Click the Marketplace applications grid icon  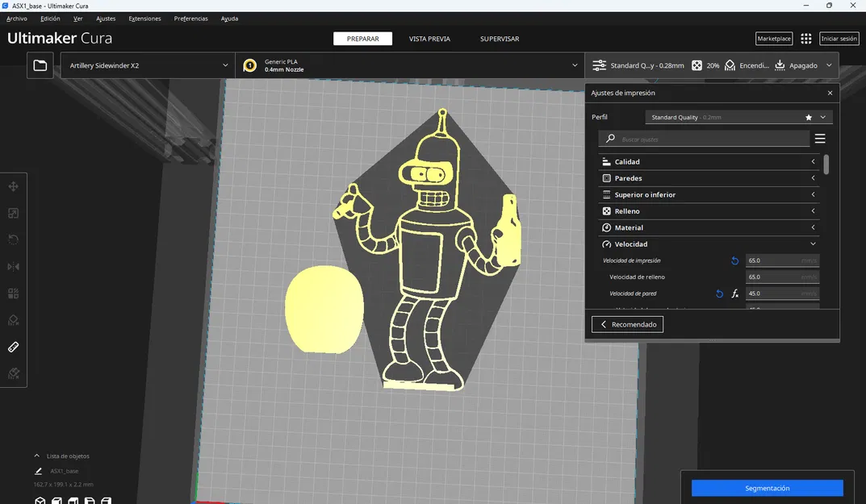[805, 38]
